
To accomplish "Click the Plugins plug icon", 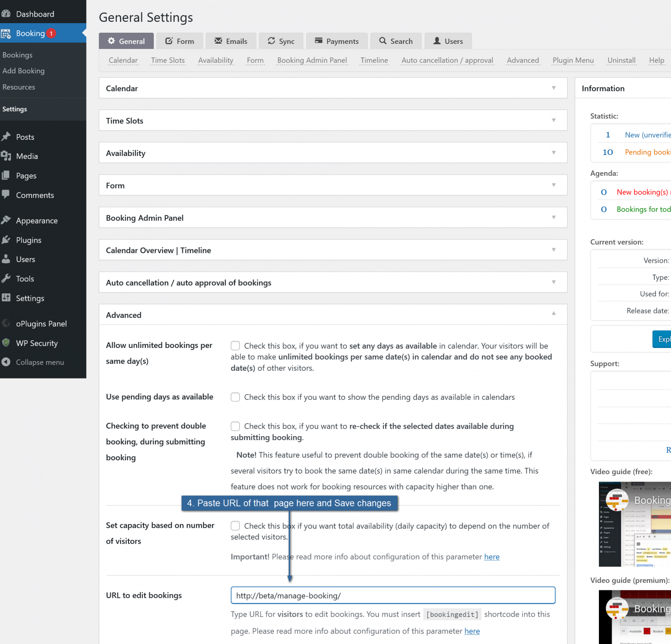I will (x=6, y=240).
